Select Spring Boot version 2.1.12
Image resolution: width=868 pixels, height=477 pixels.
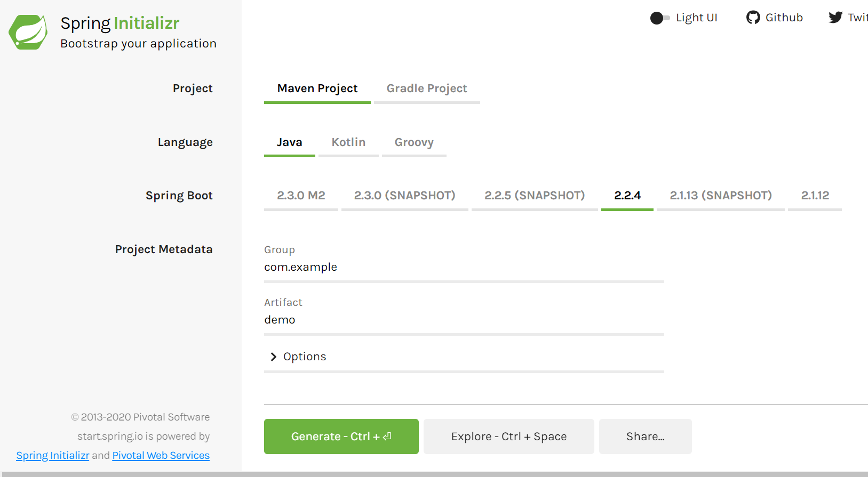click(x=815, y=196)
